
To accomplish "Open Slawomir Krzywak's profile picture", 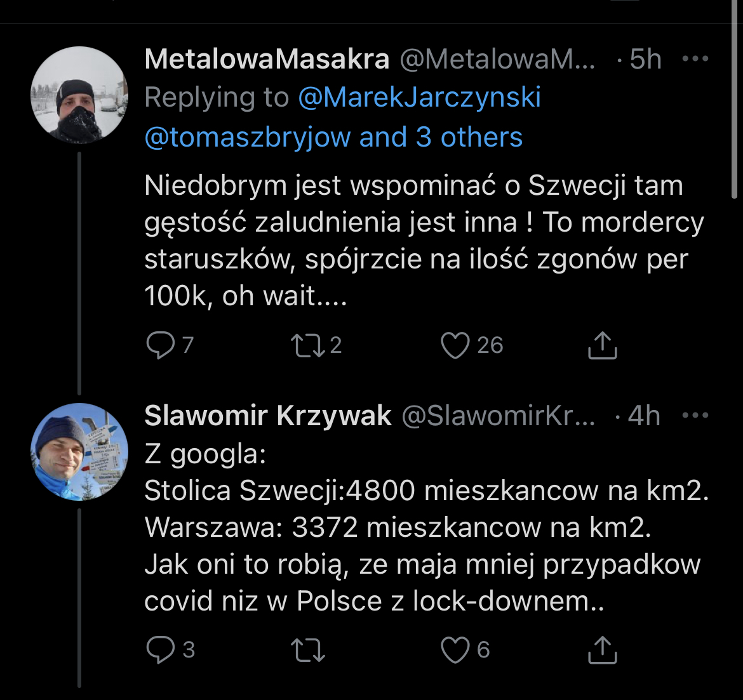I will click(79, 451).
